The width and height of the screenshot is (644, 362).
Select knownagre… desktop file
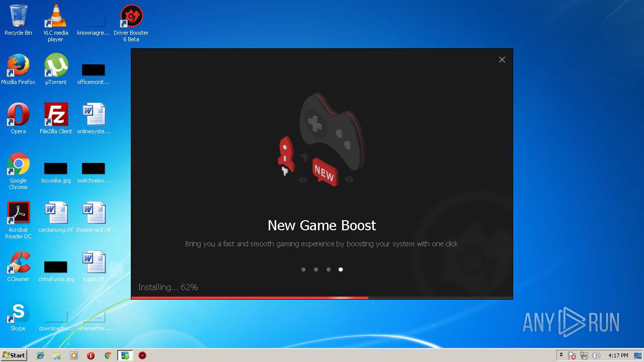tap(94, 25)
